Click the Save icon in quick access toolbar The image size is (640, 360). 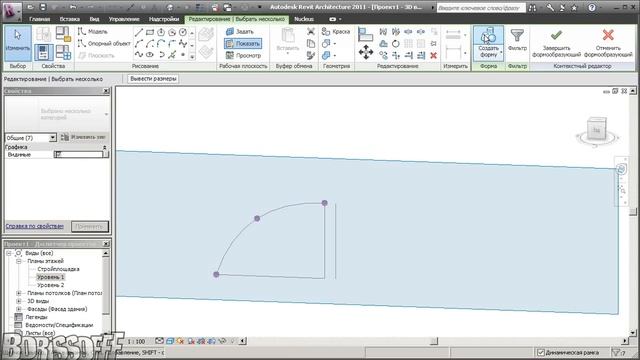coord(43,7)
